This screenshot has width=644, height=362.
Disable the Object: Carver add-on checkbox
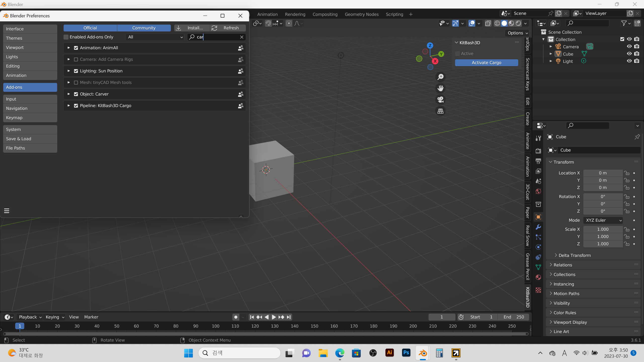[x=76, y=94]
